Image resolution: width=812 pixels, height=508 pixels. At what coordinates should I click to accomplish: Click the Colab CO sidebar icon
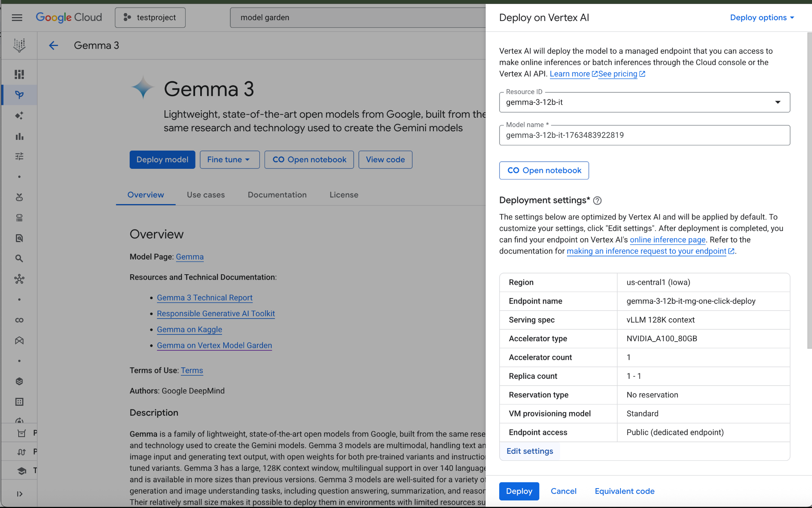coord(19,320)
